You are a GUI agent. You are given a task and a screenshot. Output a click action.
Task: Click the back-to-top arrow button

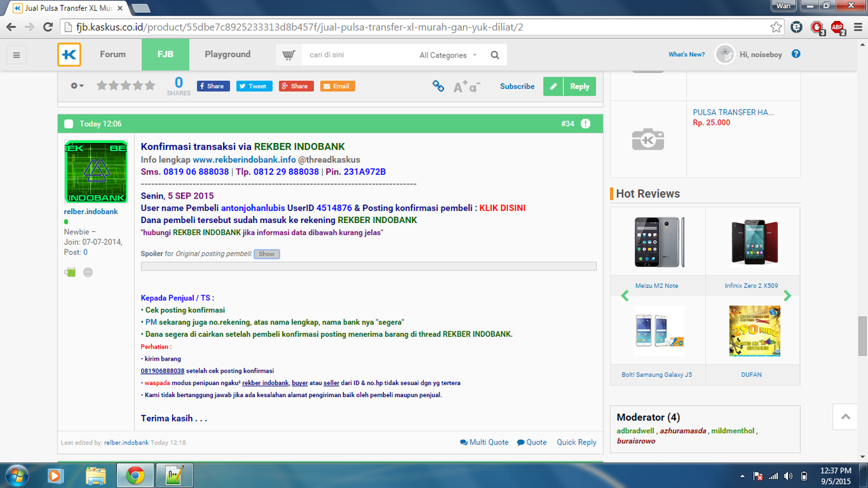[845, 417]
